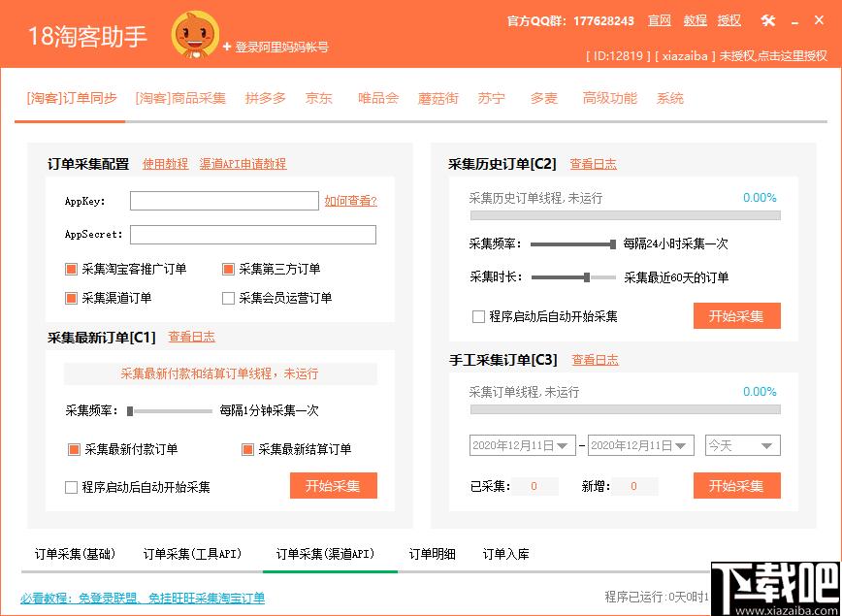View log link for 采集最新订单[C1]
Image resolution: width=842 pixels, height=616 pixels.
pos(192,337)
